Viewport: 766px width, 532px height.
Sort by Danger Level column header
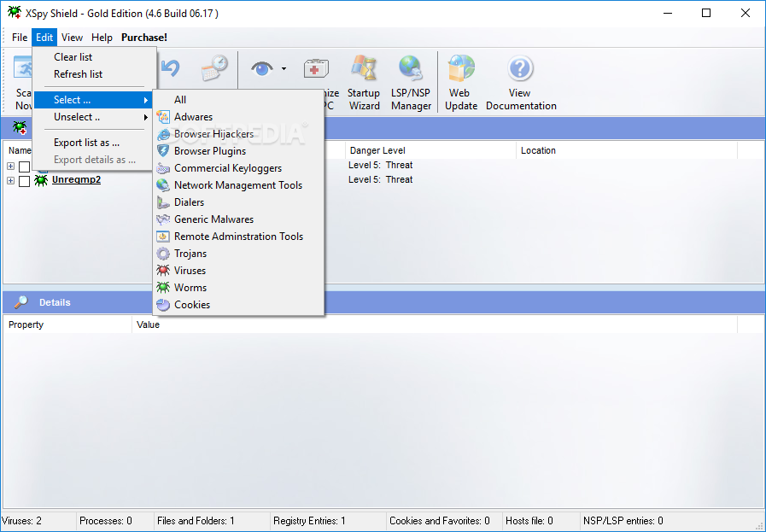(x=430, y=150)
